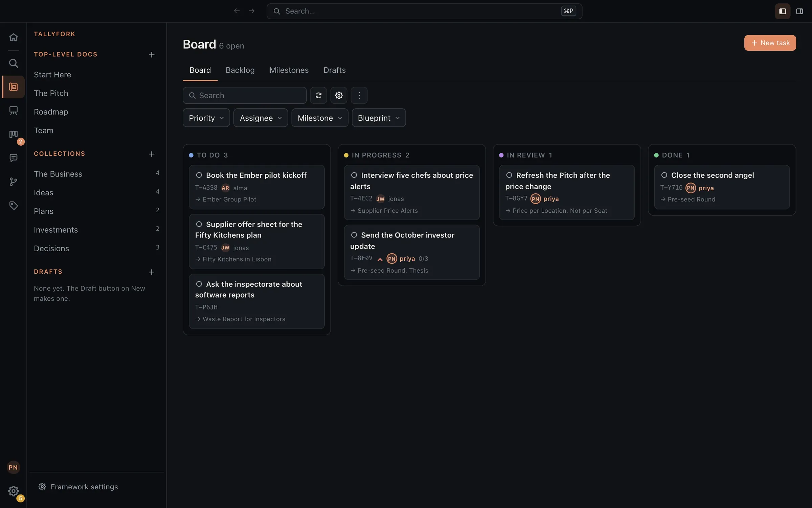This screenshot has width=812, height=508.
Task: Open the tags icon in the left rail
Action: pyautogui.click(x=13, y=206)
